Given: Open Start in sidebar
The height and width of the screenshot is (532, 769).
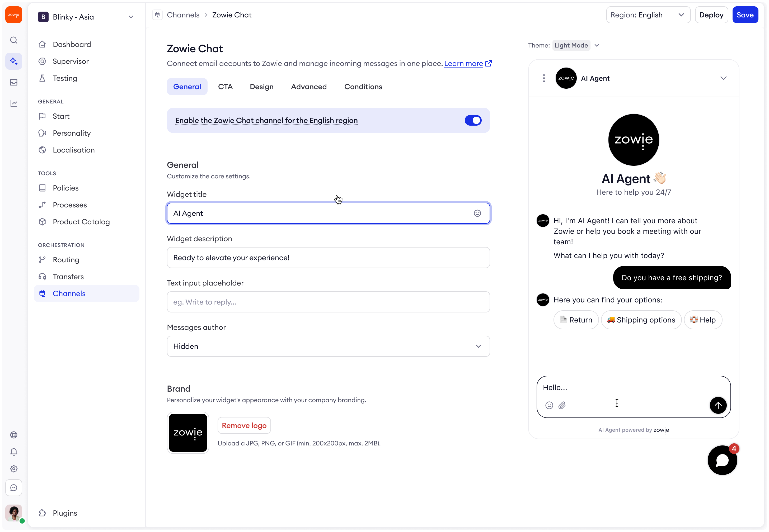Looking at the screenshot, I should [x=86, y=116].
